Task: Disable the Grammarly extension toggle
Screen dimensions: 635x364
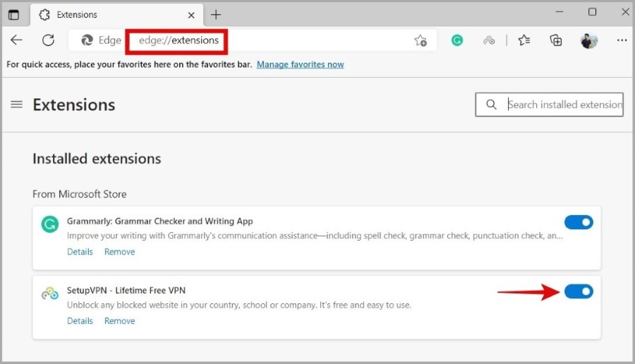Action: [x=579, y=222]
